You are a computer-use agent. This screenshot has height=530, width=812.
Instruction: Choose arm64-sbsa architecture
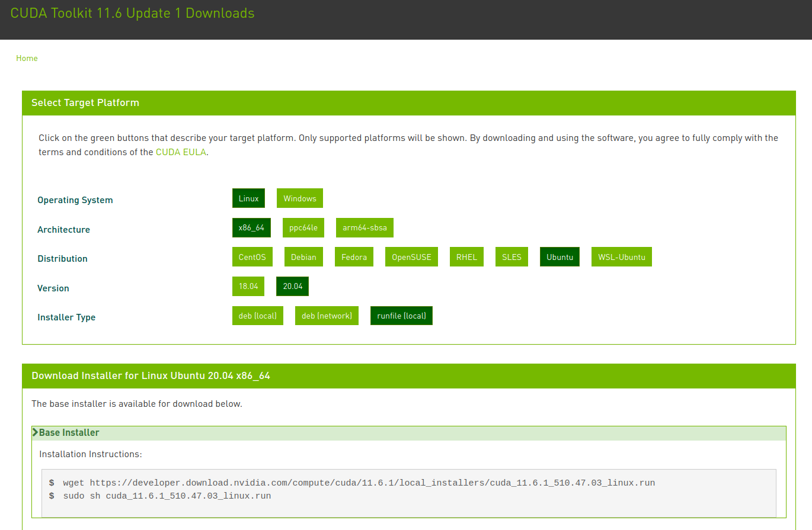pyautogui.click(x=365, y=227)
